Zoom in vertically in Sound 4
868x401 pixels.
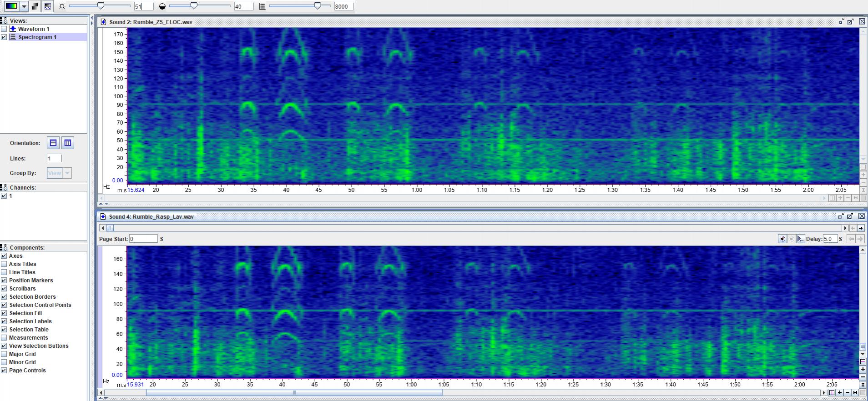pyautogui.click(x=863, y=370)
